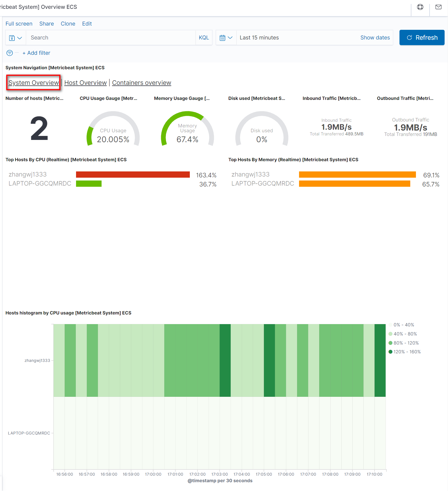Select LAPTOP-GGCQMRDC in Top Hosts By CPU
The height and width of the screenshot is (491, 448).
click(40, 184)
